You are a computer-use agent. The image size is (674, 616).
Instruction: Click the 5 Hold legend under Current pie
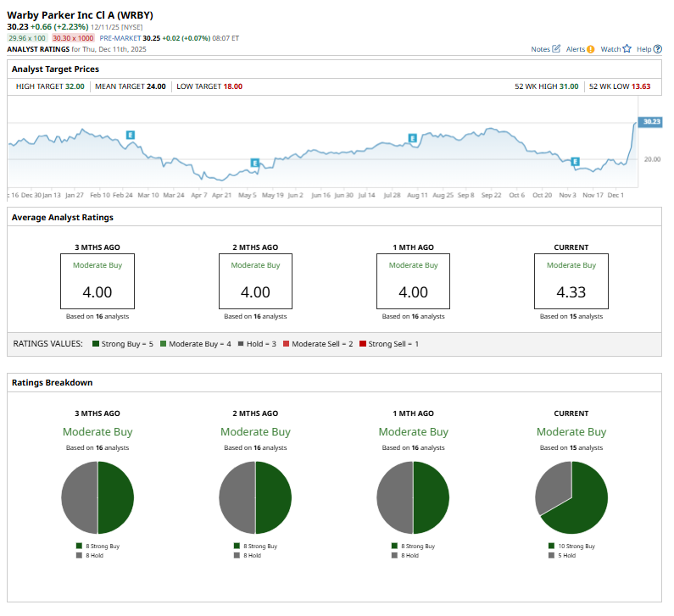[567, 555]
